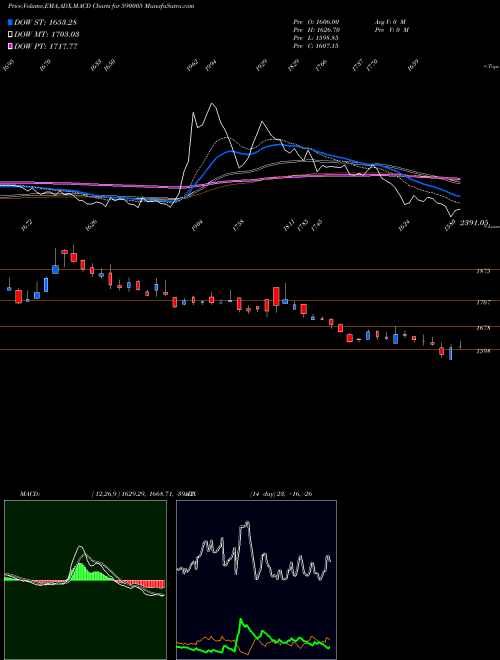Open the MACD histogram panel
The image size is (500, 660).
tap(85, 580)
